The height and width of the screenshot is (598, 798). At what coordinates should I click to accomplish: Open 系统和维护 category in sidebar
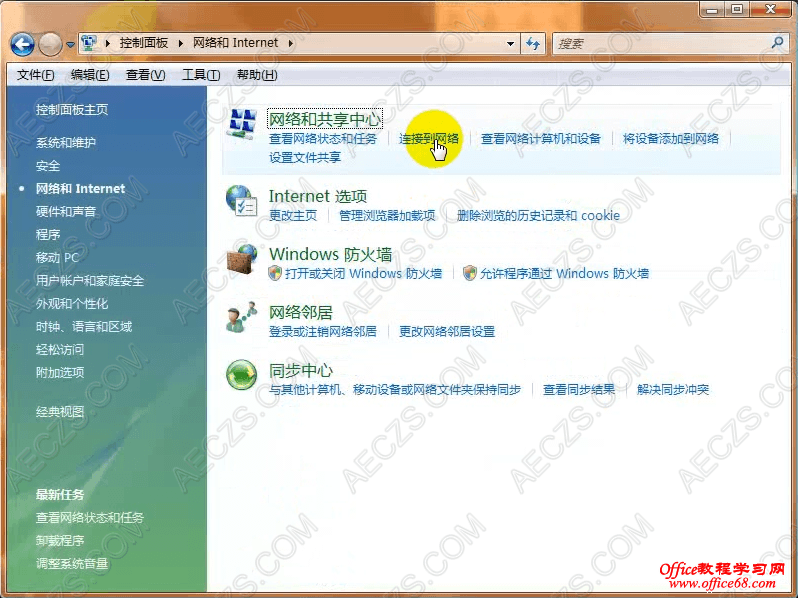click(66, 143)
